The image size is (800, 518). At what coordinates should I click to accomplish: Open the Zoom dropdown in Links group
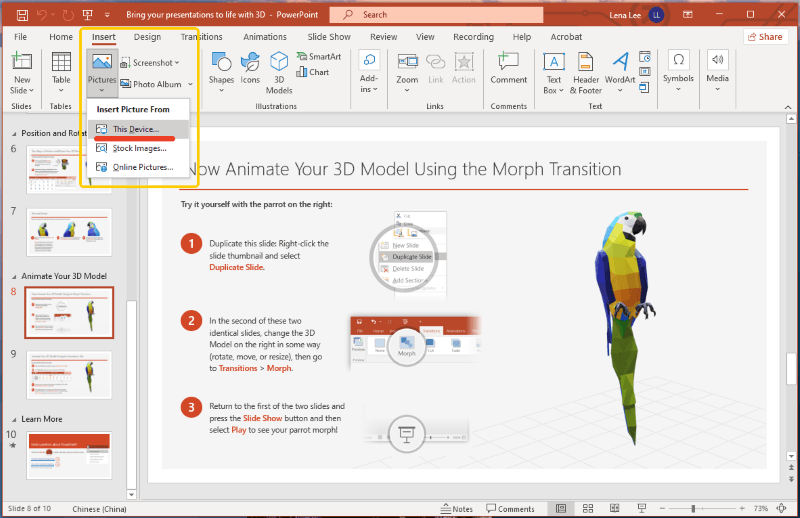tap(407, 73)
